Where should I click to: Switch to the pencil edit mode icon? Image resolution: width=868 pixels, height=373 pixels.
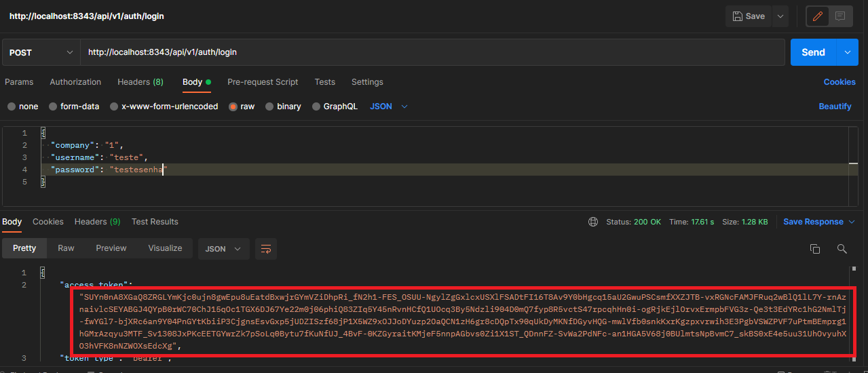pyautogui.click(x=817, y=16)
